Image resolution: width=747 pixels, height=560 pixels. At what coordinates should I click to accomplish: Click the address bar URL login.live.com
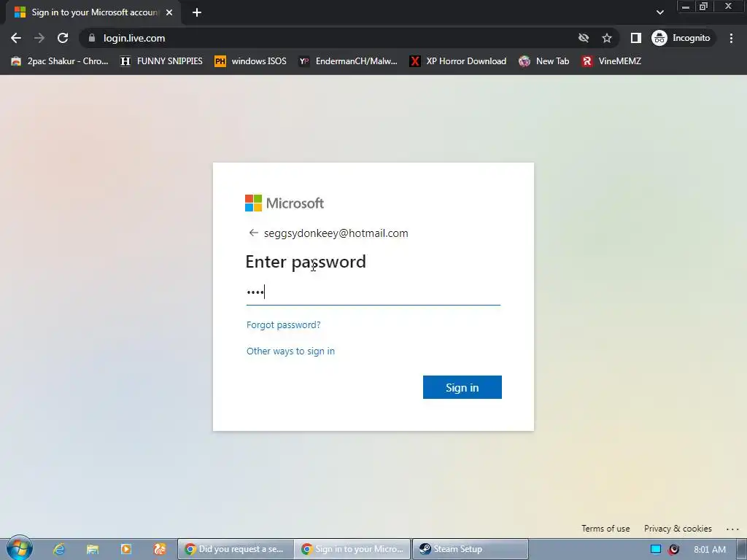(x=134, y=38)
